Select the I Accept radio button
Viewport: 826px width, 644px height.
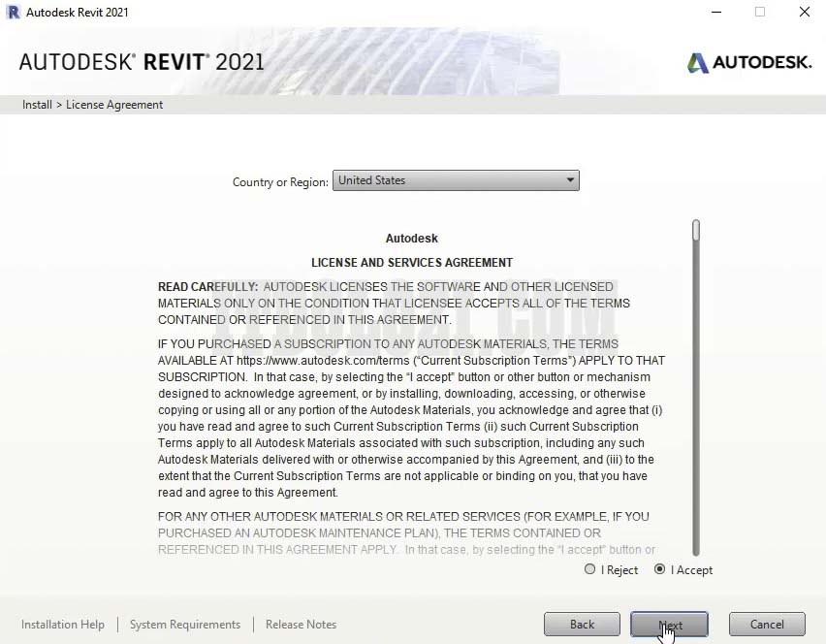[x=660, y=570]
